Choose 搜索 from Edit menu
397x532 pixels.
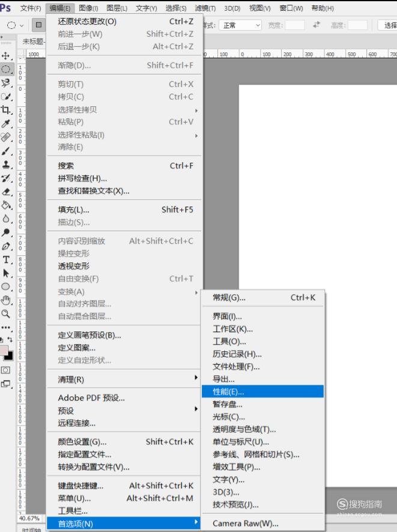pos(124,166)
